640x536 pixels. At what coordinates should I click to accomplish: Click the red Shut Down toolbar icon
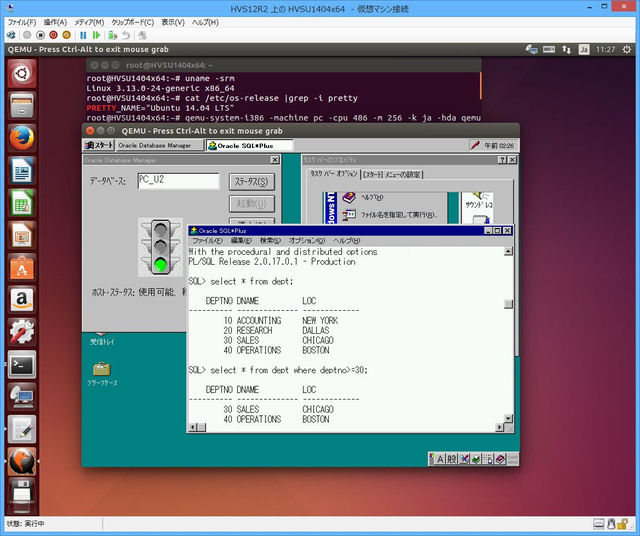coord(53,35)
